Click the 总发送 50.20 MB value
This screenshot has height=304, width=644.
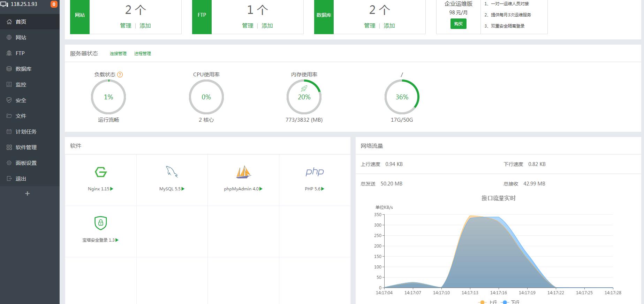[x=391, y=184]
